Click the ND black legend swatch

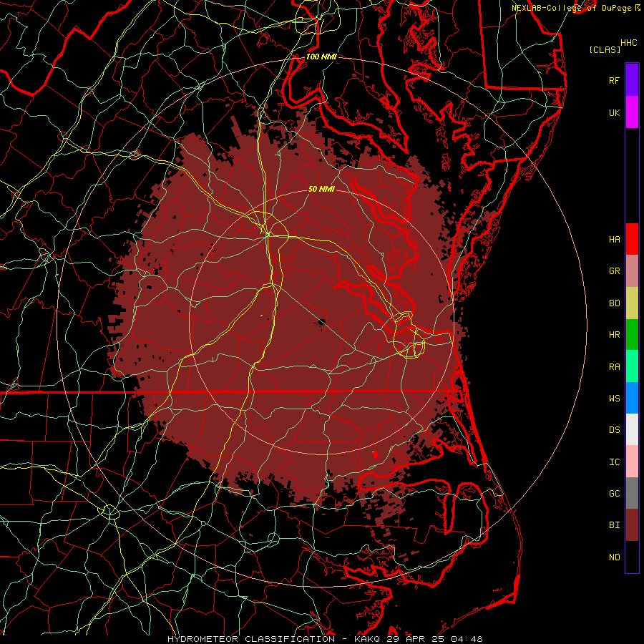[x=632, y=557]
